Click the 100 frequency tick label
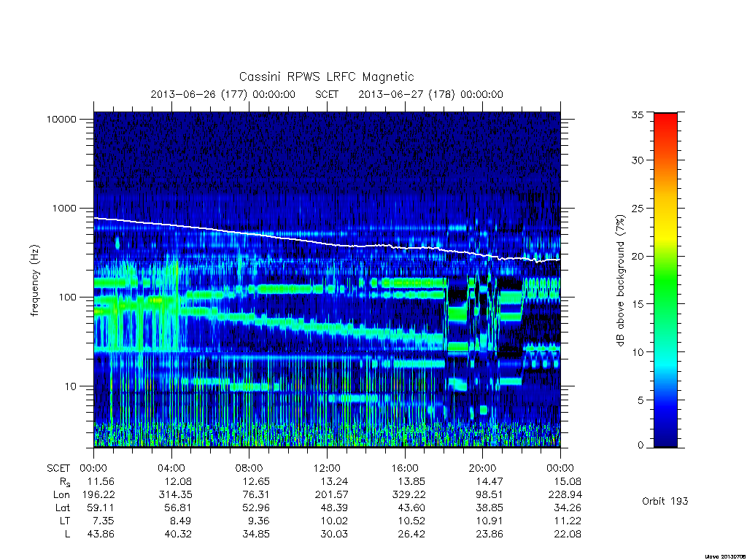 click(67, 297)
